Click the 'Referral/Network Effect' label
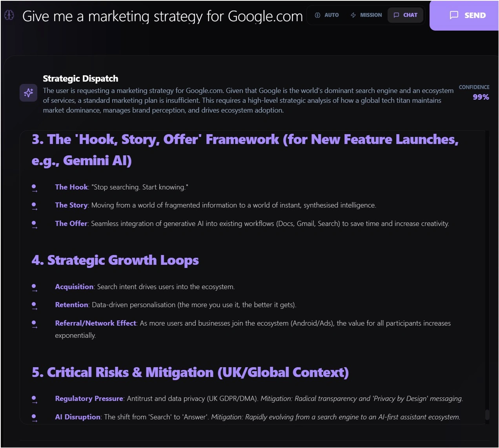Viewport: 499px width, 448px height. pos(95,323)
